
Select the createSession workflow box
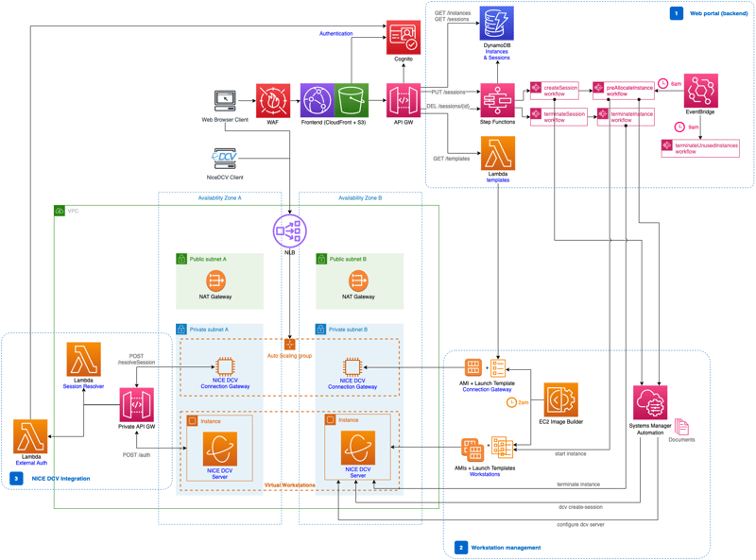[555, 91]
